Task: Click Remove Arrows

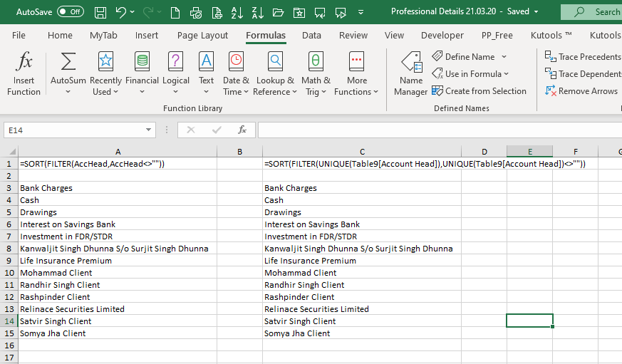Action: pos(581,90)
